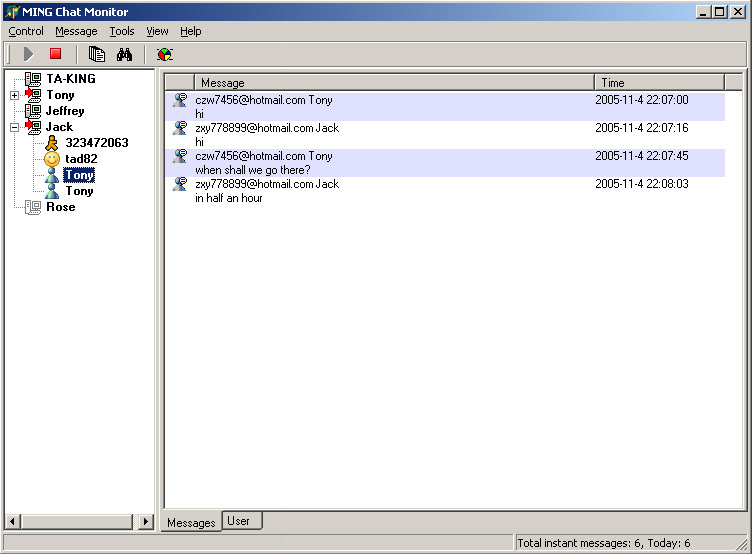The image size is (752, 554).
Task: Close the MING Chat Monitor window
Action: click(738, 12)
